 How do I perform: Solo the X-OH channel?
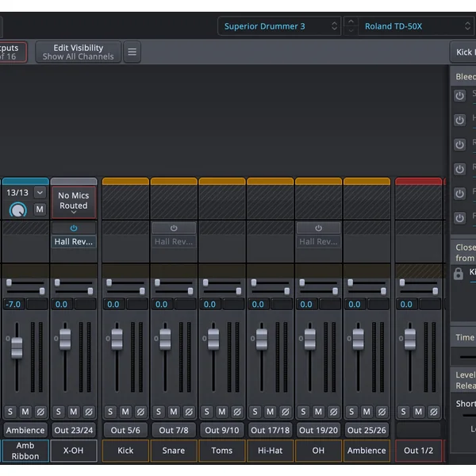coord(59,412)
